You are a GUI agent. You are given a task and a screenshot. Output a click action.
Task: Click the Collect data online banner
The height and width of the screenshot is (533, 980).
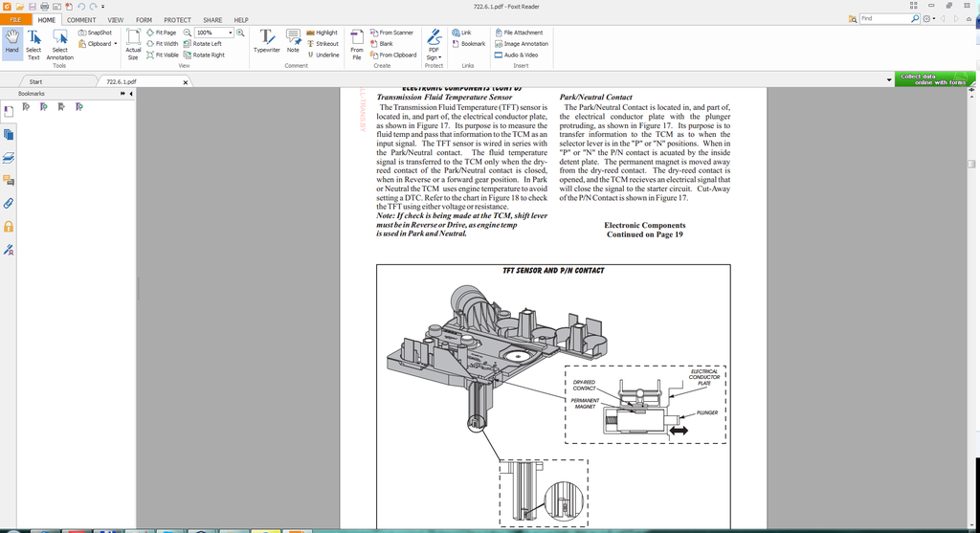[933, 79]
